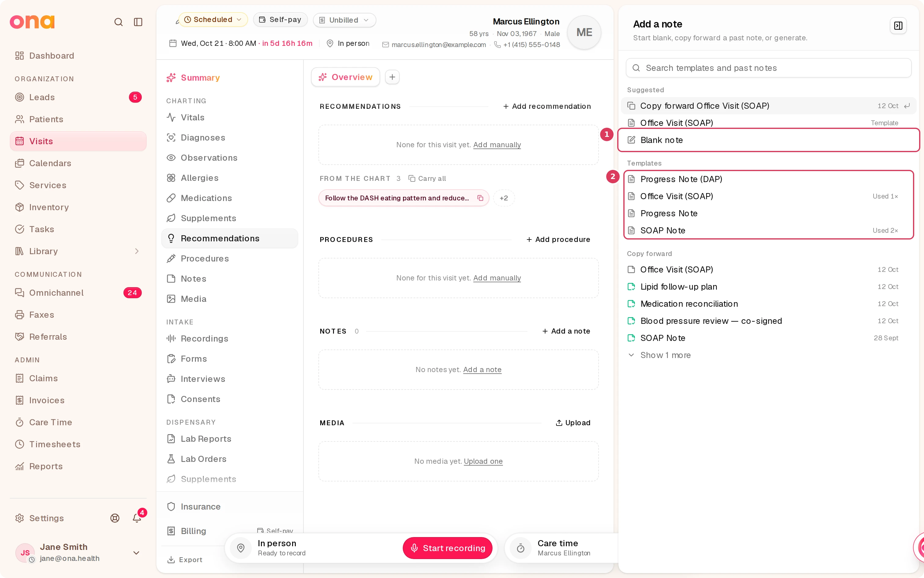Choose the Progress Note (DAP) template
This screenshot has height=578, width=924.
click(768, 179)
